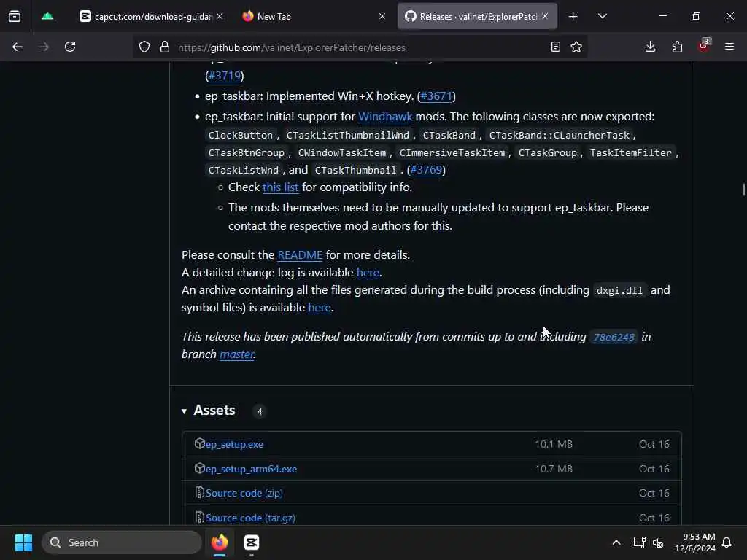Click the Assets count badge 4

tap(260, 412)
